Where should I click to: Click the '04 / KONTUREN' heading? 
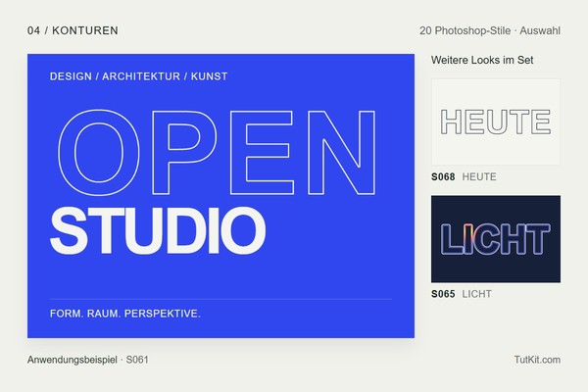(73, 30)
